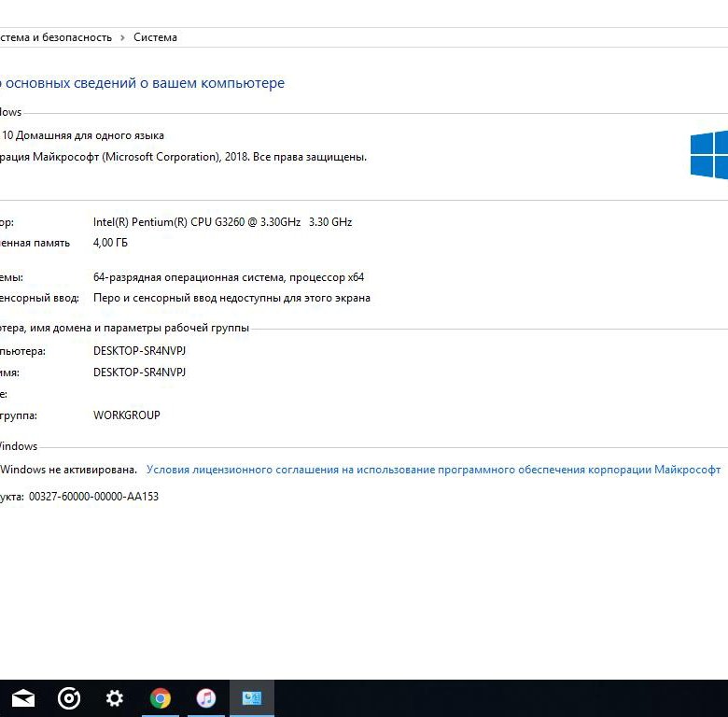Screen dimensions: 728x717
Task: Click the domain and workgroup settings section header
Action: pos(124,328)
